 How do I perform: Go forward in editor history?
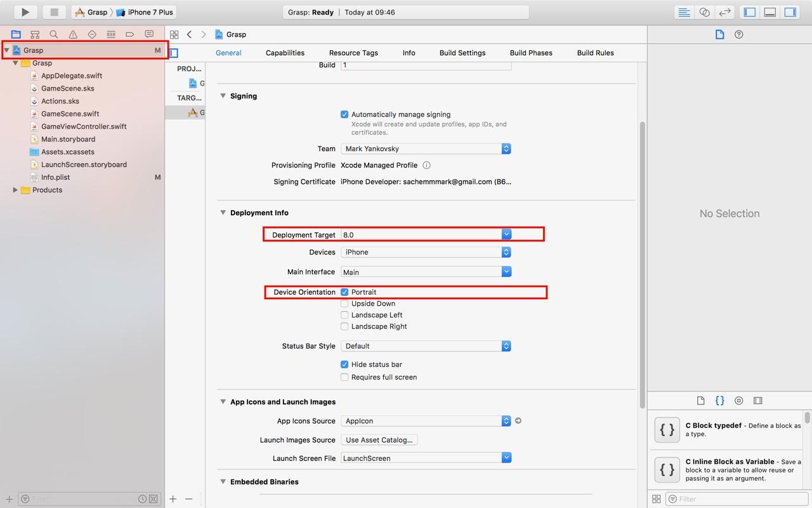(x=204, y=34)
